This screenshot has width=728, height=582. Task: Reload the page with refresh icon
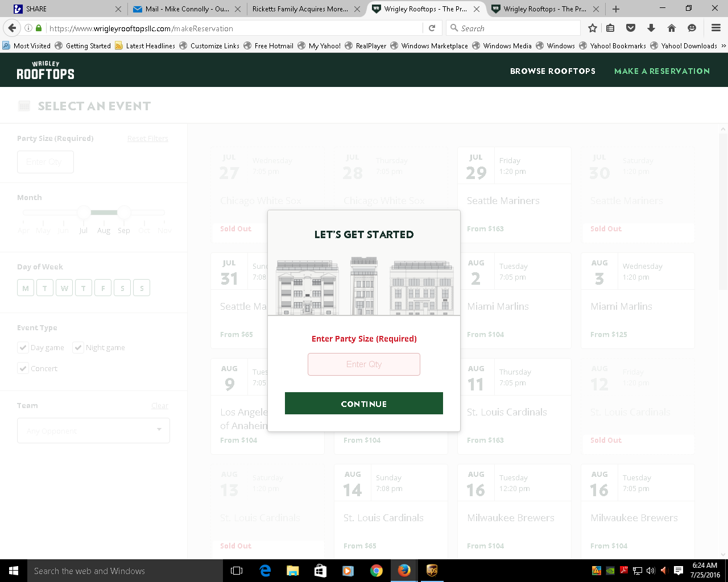pyautogui.click(x=432, y=28)
